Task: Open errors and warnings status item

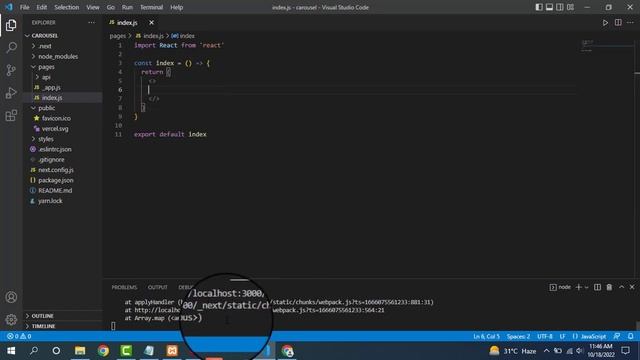Action: pos(19,336)
